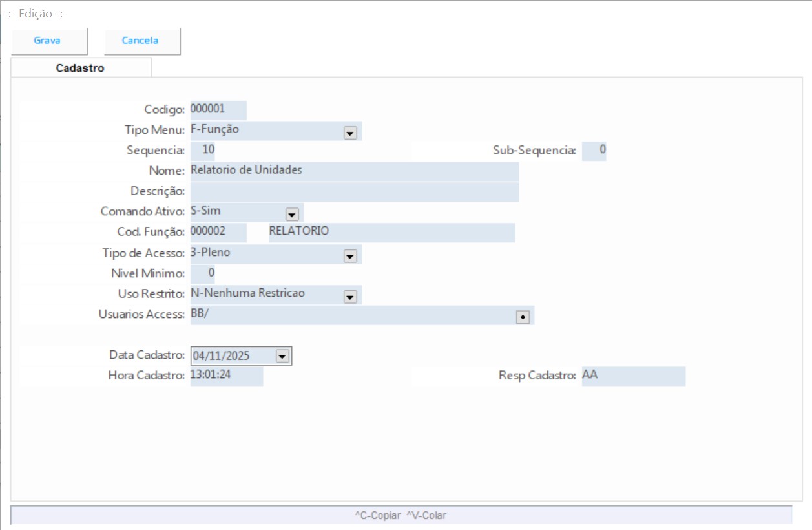812x530 pixels.
Task: Expand the Uso Restrito dropdown
Action: pyautogui.click(x=350, y=297)
